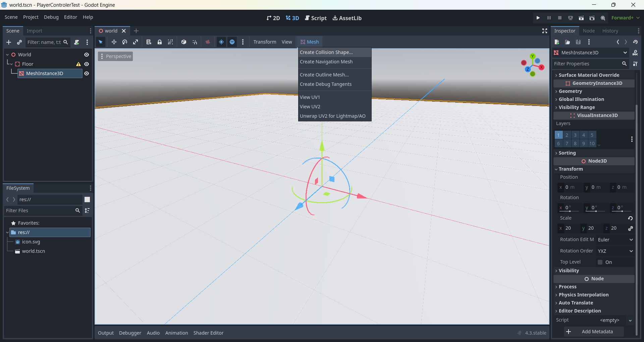Select the Move tool in the 3D toolbar
This screenshot has height=342, width=644.
point(114,42)
